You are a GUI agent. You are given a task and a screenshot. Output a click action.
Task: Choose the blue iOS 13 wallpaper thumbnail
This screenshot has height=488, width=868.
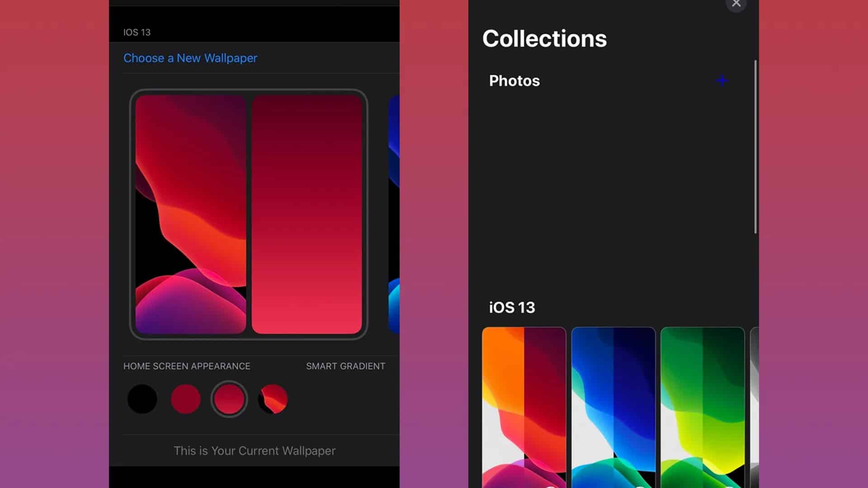click(x=613, y=407)
